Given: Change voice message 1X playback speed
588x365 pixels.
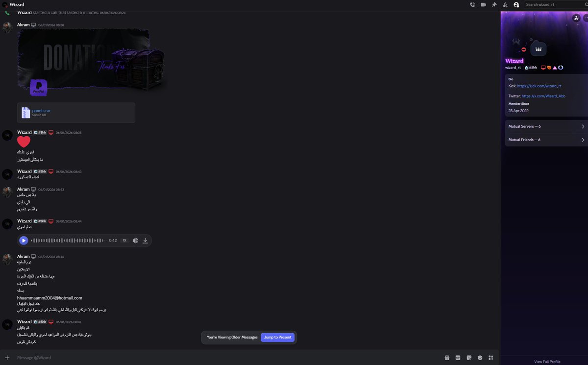Looking at the screenshot, I should point(124,241).
